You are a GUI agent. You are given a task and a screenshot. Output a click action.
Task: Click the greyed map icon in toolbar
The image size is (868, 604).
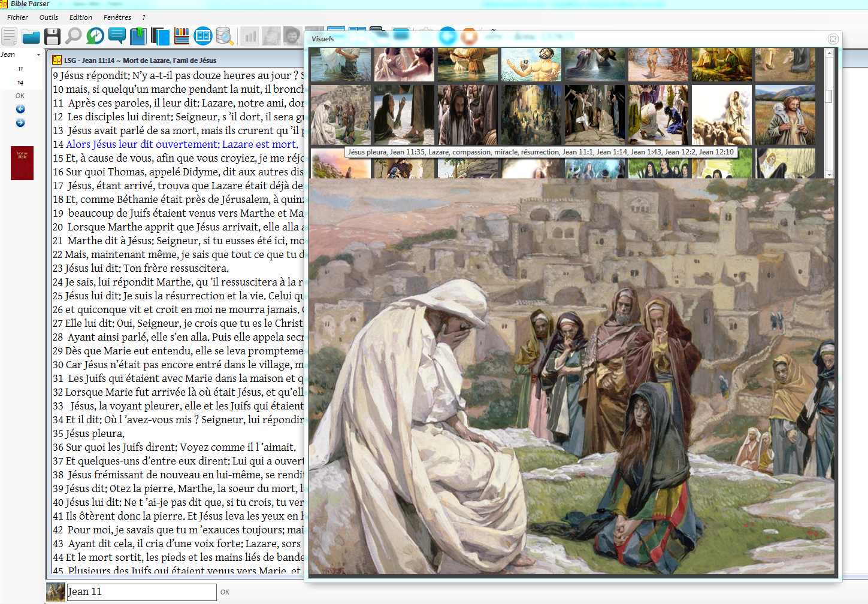click(x=271, y=37)
